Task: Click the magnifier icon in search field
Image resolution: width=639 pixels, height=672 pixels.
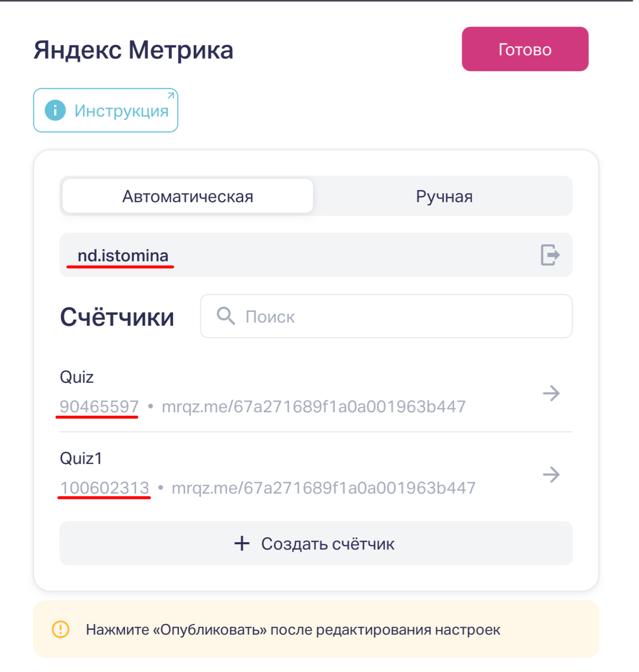Action: (x=226, y=316)
